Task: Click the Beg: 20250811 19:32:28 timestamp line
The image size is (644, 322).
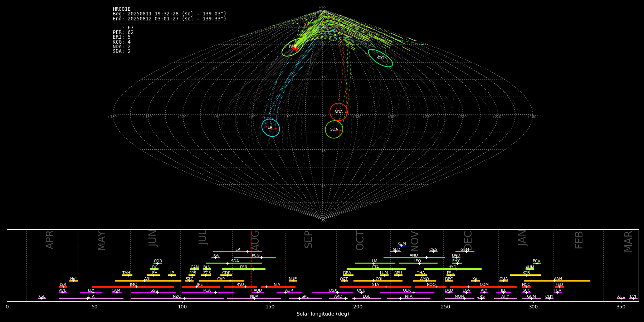Action: [170, 14]
